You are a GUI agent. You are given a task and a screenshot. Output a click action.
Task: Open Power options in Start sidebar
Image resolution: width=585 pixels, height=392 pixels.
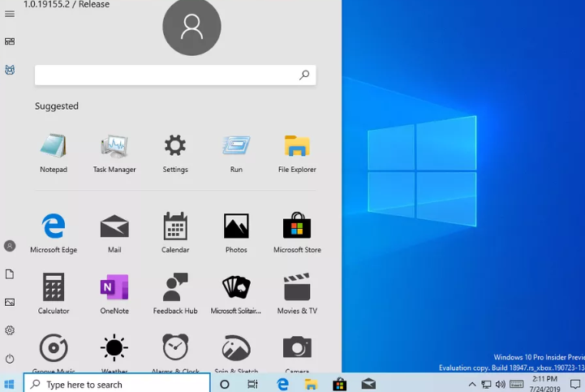point(10,359)
